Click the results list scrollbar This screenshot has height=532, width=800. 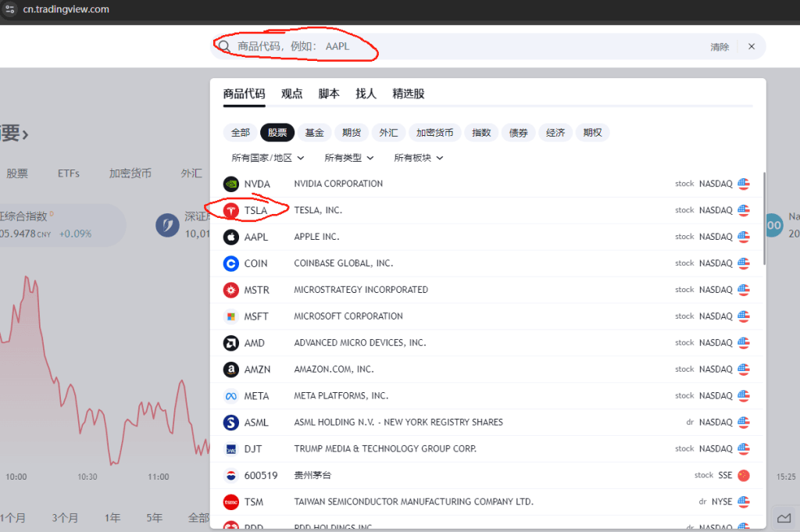click(x=764, y=218)
